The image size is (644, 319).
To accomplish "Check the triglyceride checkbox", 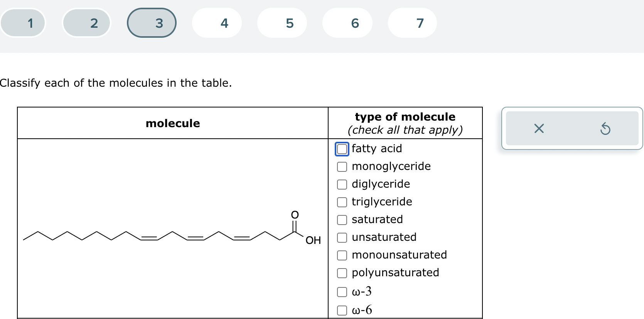I will (342, 202).
